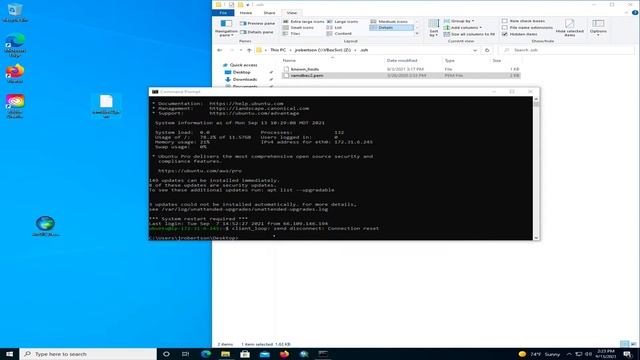Screen dimensions: 640x360
Task: Enable Item check boxes option
Action: pos(524,21)
